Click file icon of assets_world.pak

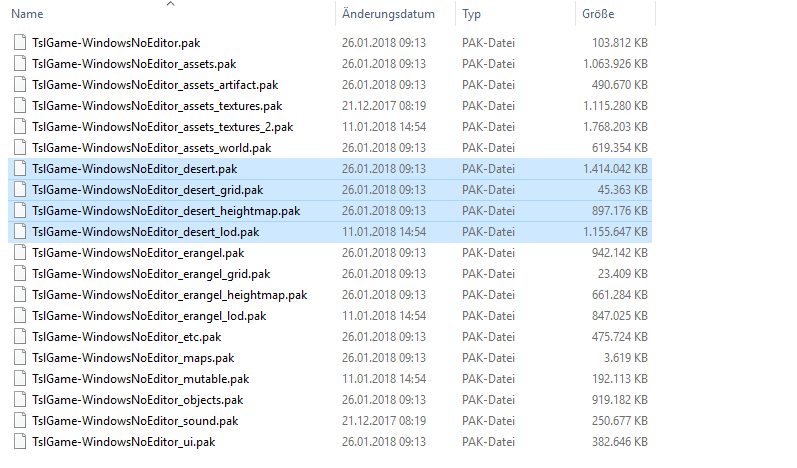[20, 148]
